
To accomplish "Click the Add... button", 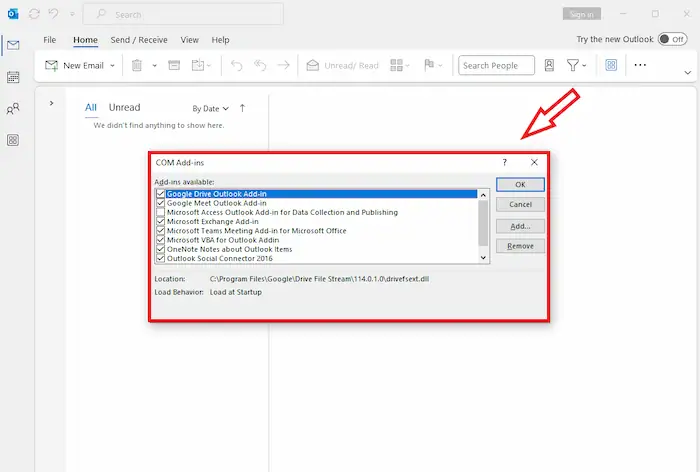I will (x=520, y=226).
